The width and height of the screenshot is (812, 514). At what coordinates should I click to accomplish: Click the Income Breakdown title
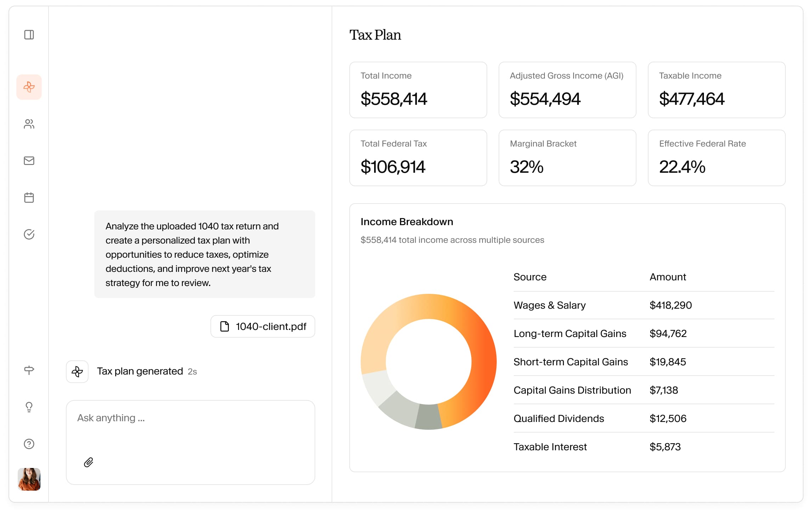tap(407, 222)
